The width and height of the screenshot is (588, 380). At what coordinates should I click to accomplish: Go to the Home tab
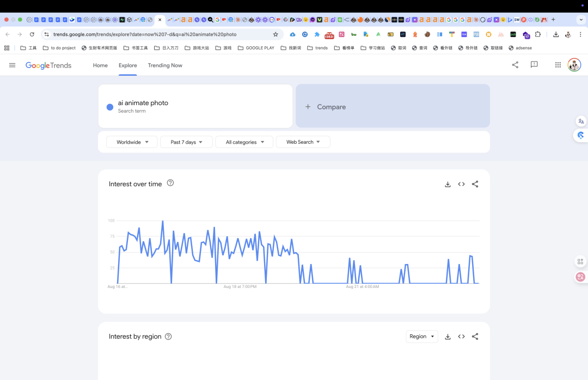click(100, 65)
